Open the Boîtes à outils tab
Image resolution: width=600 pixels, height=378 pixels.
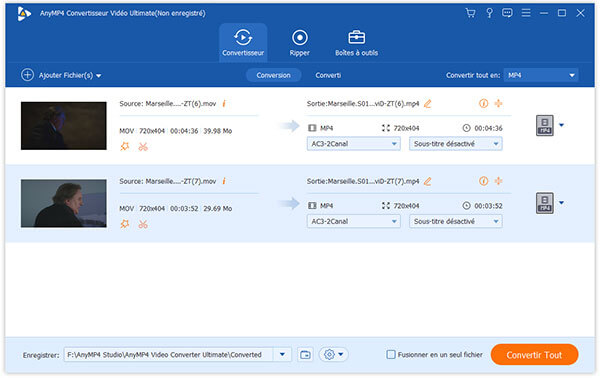[356, 42]
